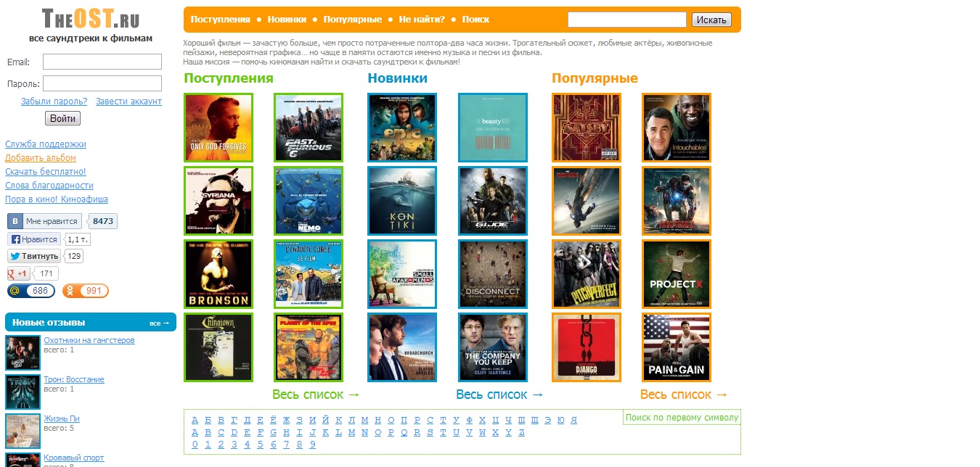Select the Broadchurch album cover
Viewport: 980px width, 467px height.
click(x=402, y=347)
